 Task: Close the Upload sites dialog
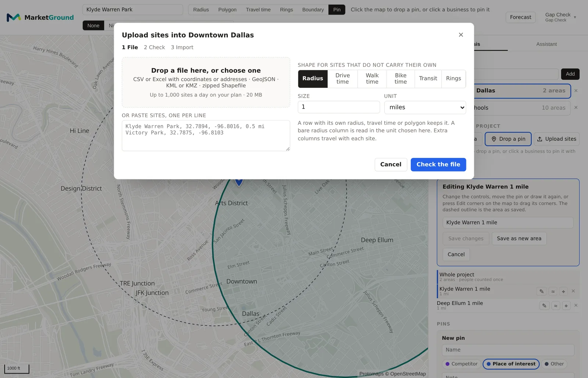click(461, 35)
